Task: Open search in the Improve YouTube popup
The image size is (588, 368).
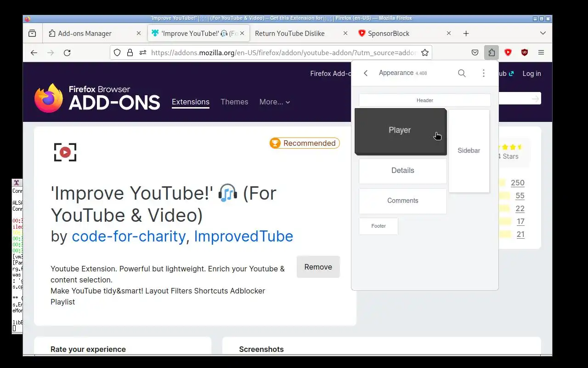Action: [462, 73]
